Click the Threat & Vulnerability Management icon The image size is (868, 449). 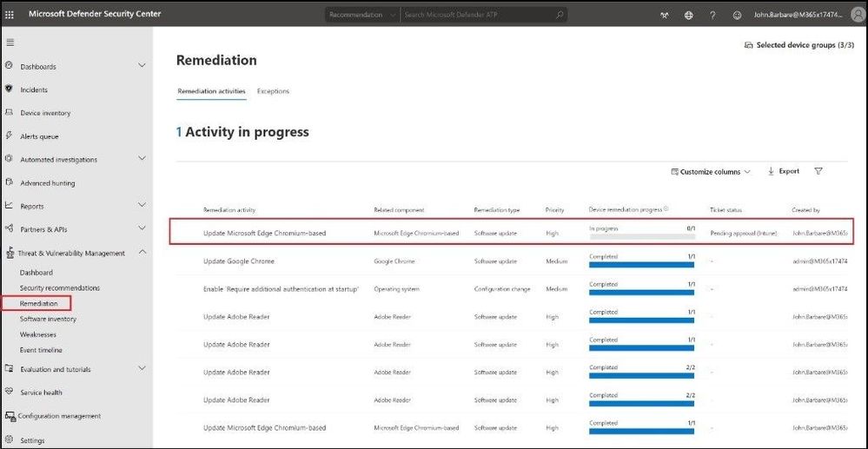click(9, 253)
